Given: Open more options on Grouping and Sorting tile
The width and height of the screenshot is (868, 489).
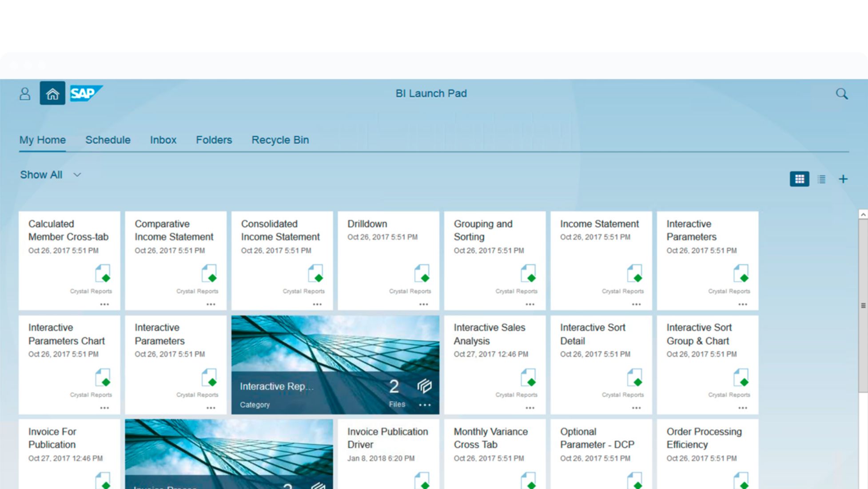Looking at the screenshot, I should (530, 305).
